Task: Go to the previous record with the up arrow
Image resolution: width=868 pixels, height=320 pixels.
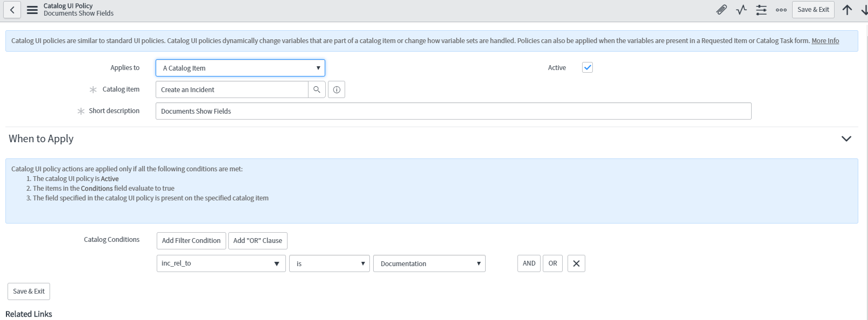Action: pos(847,10)
